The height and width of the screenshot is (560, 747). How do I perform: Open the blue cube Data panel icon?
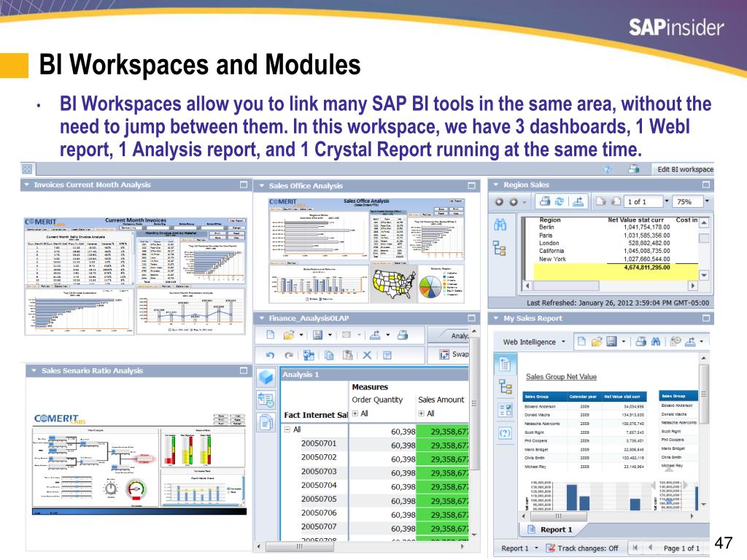pos(266,377)
